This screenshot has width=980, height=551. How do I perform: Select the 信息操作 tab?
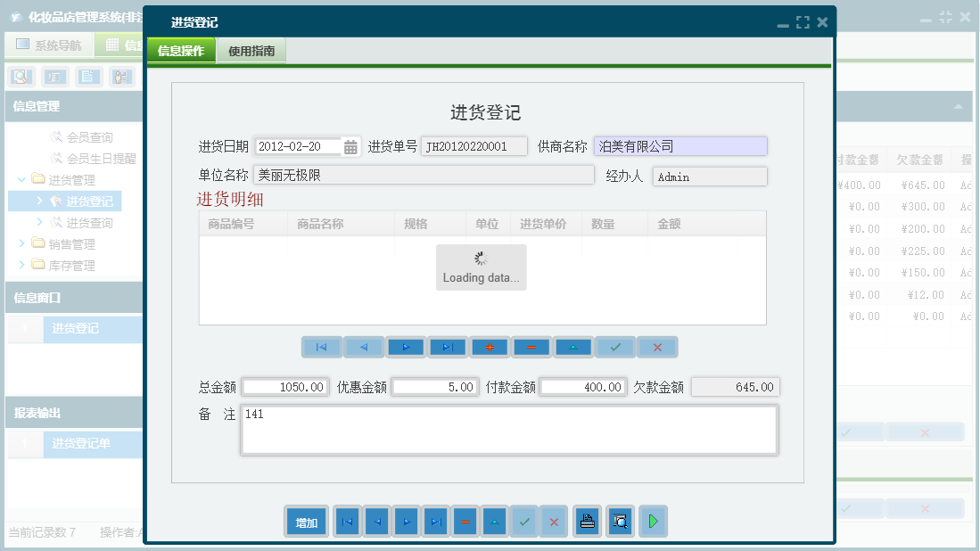point(183,50)
